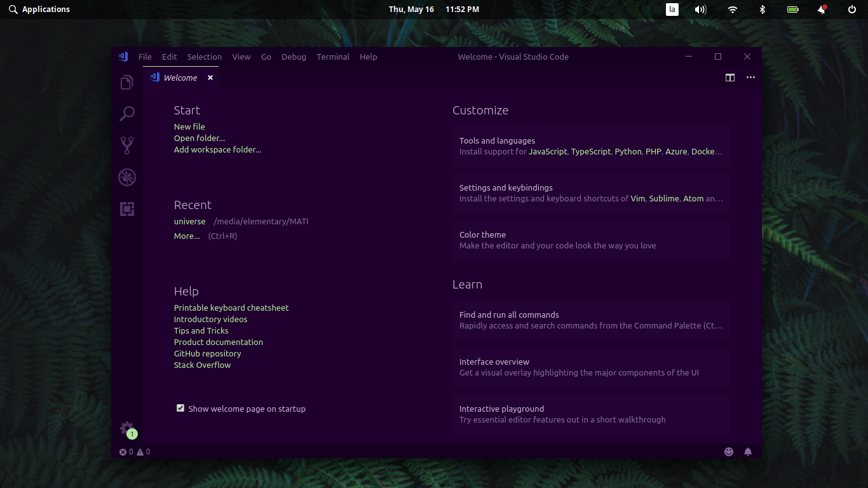Click the Open folder... link
This screenshot has height=488, width=868.
200,138
